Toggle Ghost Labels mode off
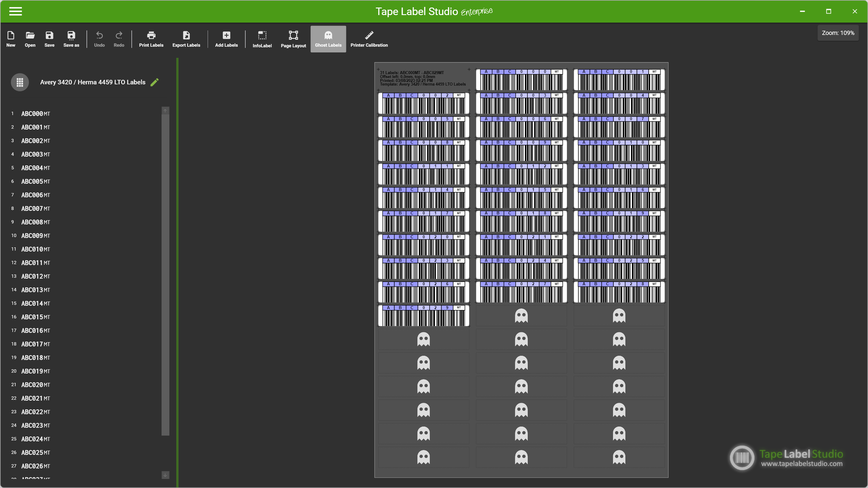This screenshot has width=868, height=488. [328, 39]
